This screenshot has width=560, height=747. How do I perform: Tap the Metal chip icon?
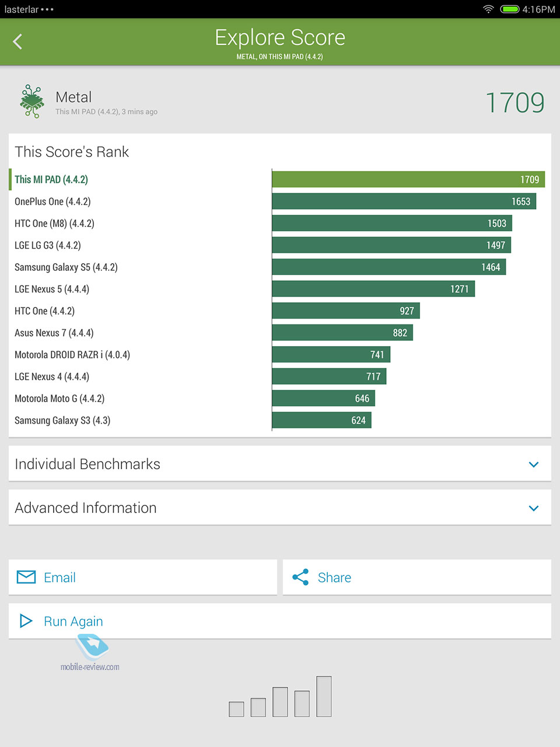click(32, 102)
